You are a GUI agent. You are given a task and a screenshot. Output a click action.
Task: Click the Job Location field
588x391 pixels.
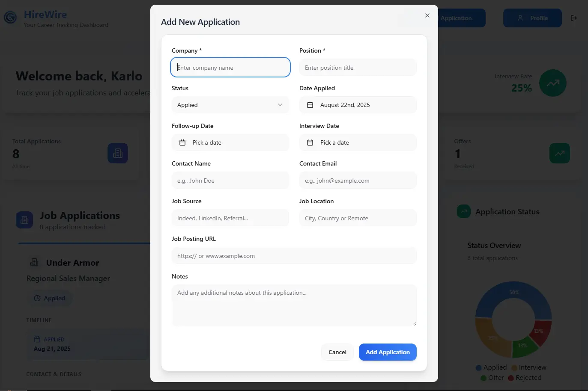[358, 218]
